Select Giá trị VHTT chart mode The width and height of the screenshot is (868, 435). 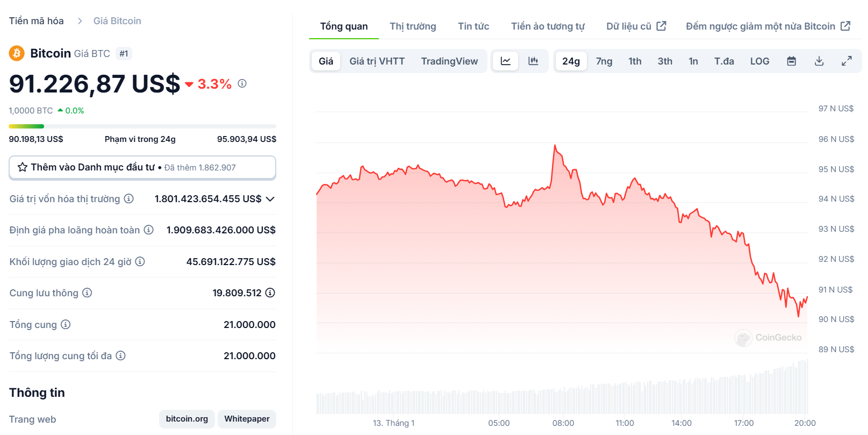377,61
